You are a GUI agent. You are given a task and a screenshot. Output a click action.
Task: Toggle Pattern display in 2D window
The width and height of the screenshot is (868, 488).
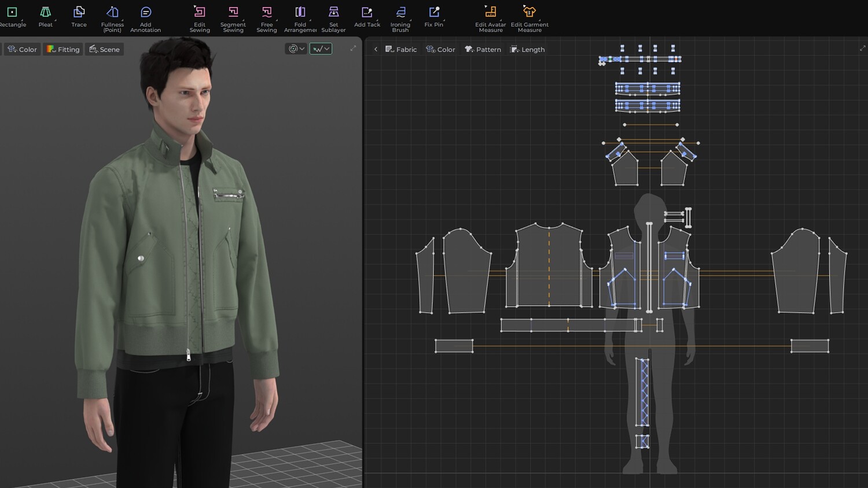[483, 49]
